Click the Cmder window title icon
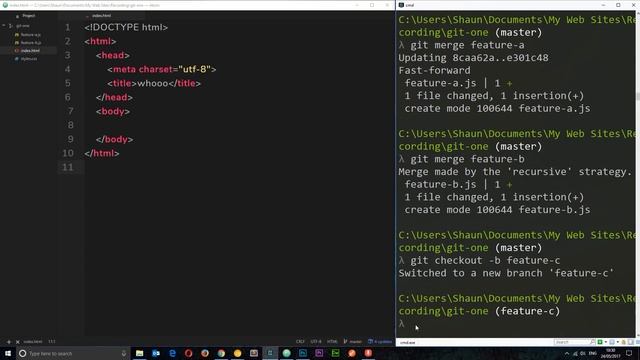640x360 pixels. coord(401,5)
